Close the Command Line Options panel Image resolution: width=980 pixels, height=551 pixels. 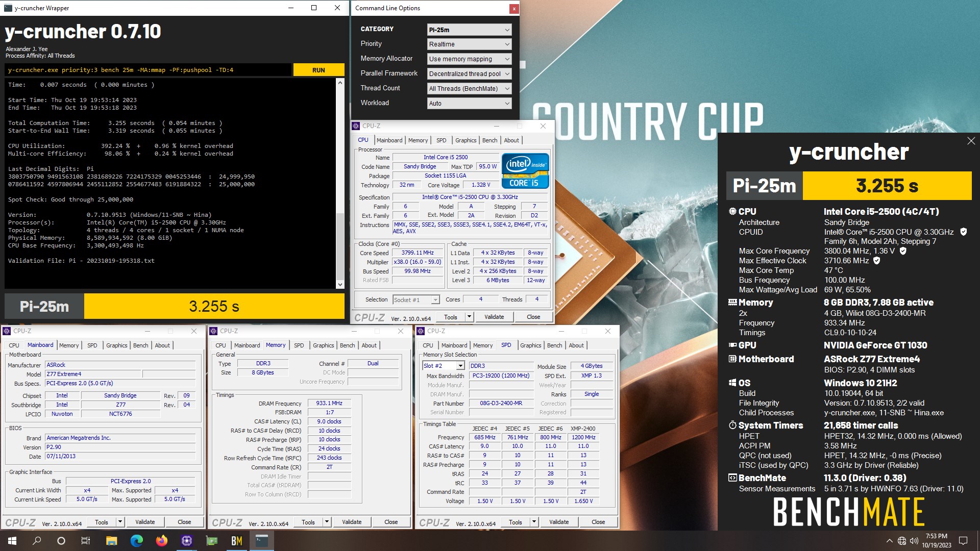514,8
